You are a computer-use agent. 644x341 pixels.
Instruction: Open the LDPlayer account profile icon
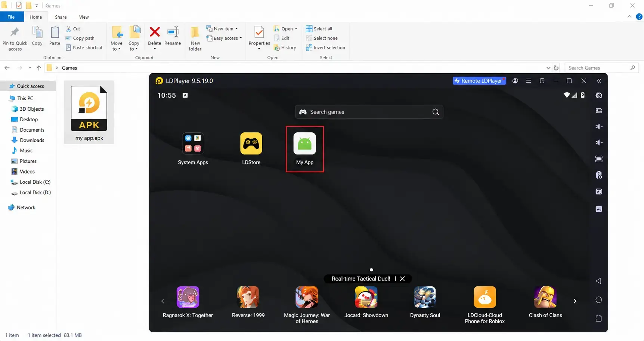515,81
